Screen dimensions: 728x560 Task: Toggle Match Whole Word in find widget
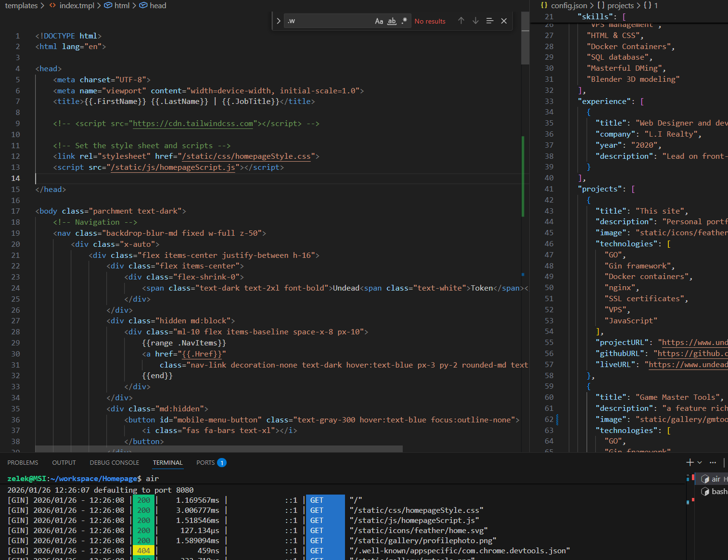click(x=392, y=21)
